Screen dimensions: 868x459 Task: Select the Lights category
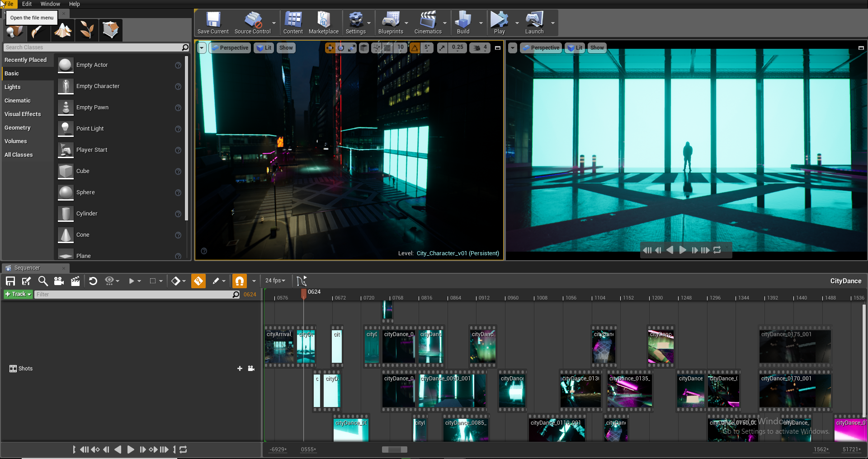pos(28,87)
